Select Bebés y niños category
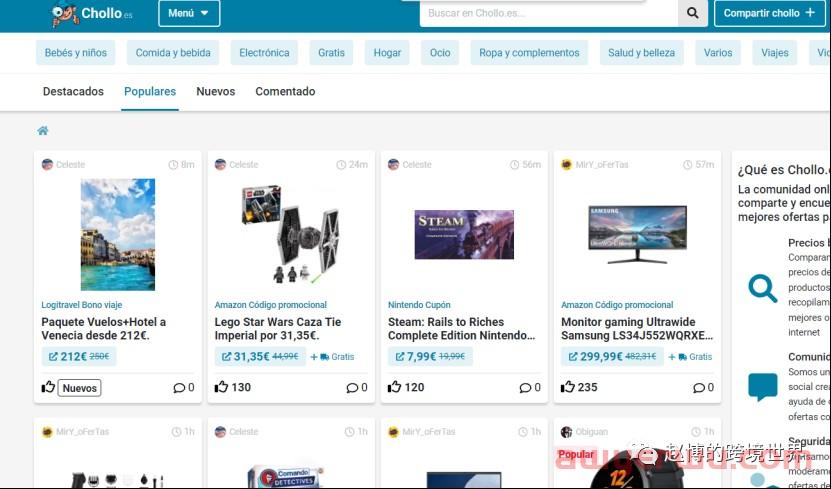This screenshot has width=831, height=489. pos(76,52)
